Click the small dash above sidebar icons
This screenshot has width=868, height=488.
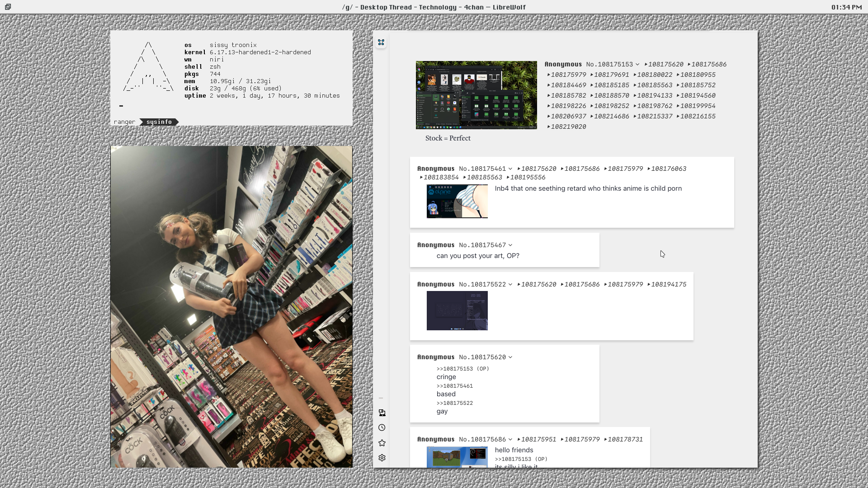pos(381,398)
